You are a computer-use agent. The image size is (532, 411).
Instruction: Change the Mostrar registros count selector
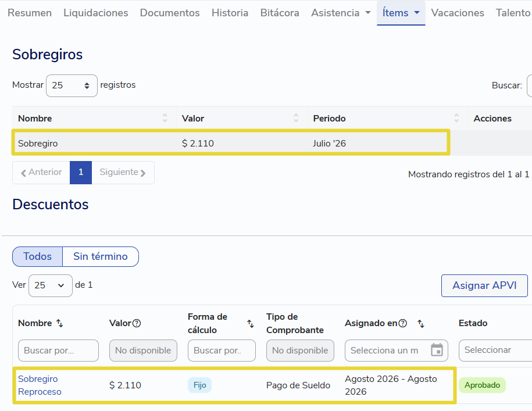(x=72, y=85)
